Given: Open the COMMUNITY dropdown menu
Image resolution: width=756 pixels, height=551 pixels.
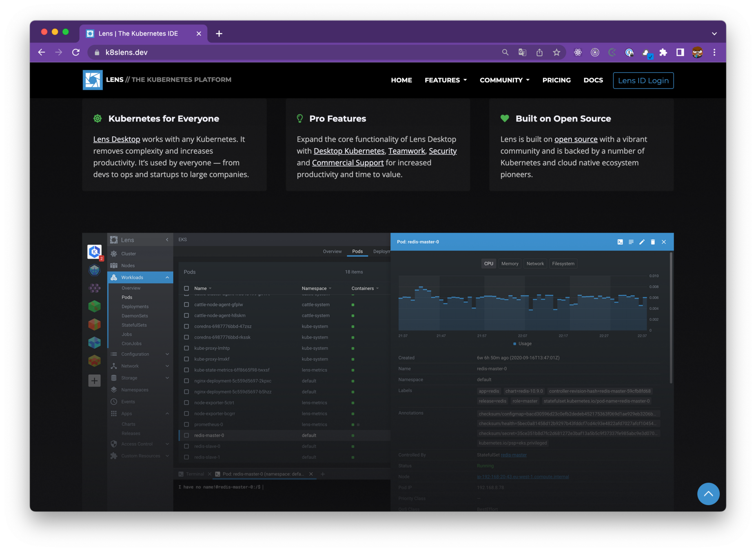Looking at the screenshot, I should [505, 80].
